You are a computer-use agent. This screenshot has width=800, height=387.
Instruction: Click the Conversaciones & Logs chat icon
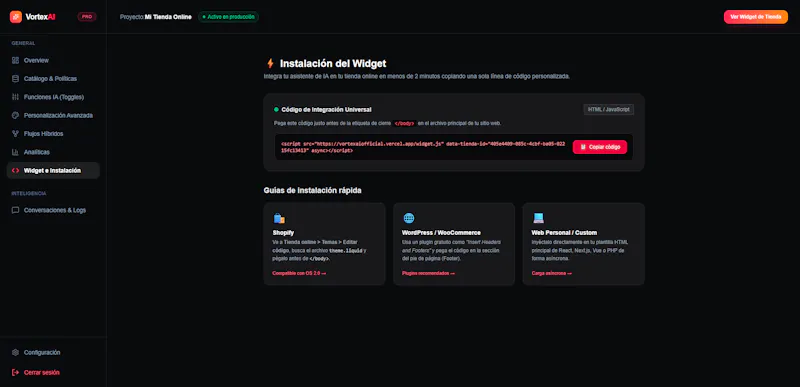pyautogui.click(x=15, y=210)
